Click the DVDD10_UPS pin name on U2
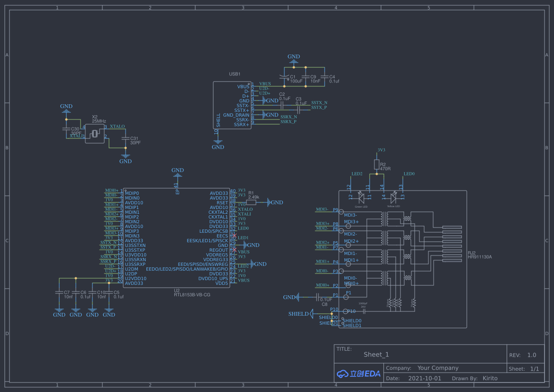The height and width of the screenshot is (392, 554). pos(213,279)
